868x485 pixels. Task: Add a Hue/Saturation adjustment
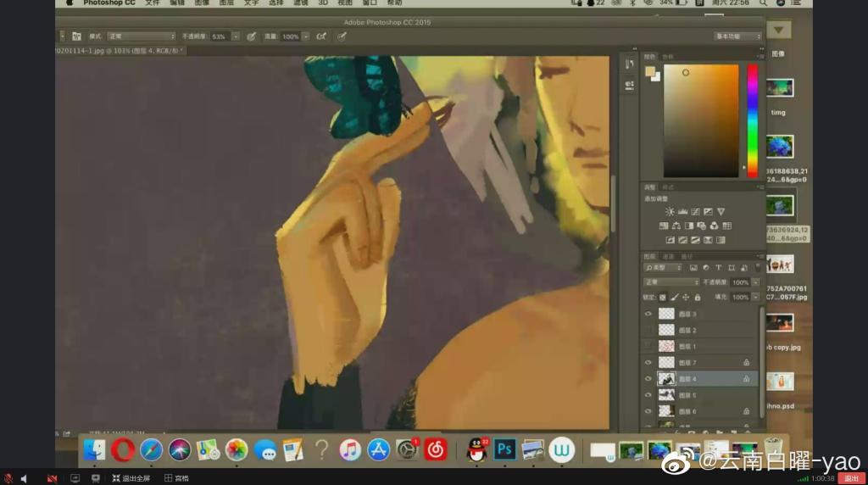tap(663, 226)
